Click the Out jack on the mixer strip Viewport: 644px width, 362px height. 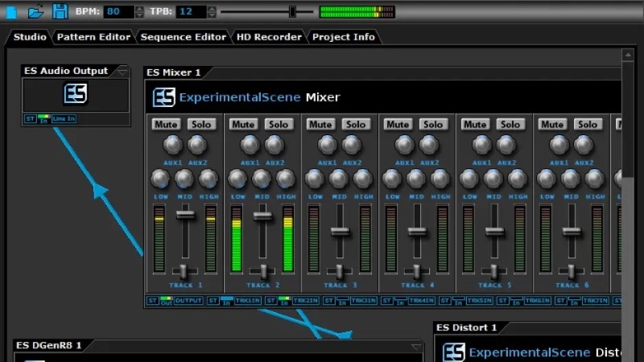click(167, 300)
